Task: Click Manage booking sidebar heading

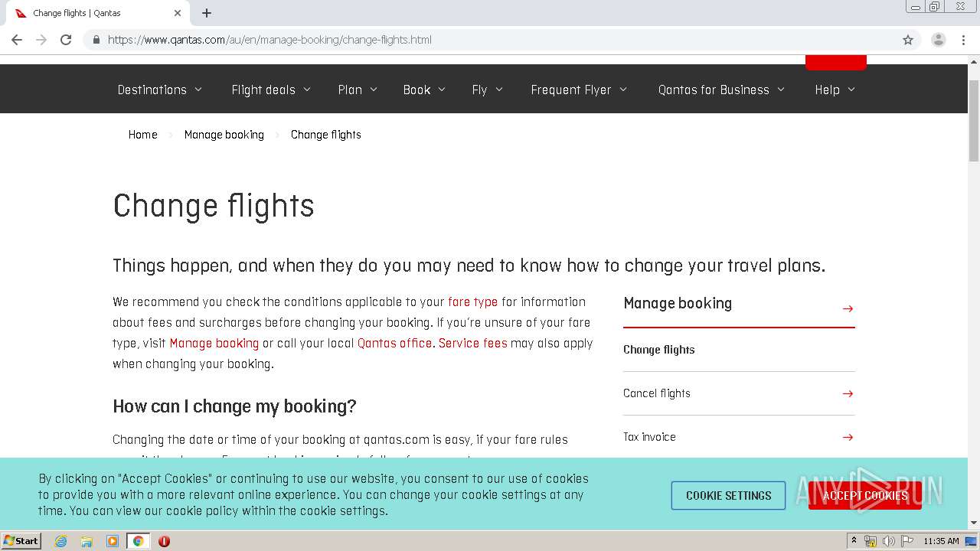Action: click(678, 304)
